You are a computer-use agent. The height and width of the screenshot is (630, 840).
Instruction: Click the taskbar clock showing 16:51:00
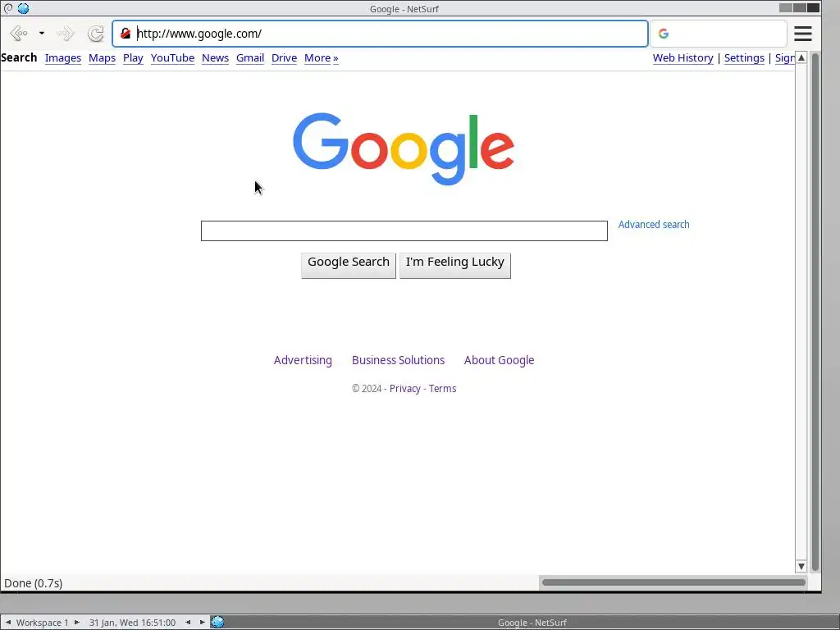click(132, 623)
